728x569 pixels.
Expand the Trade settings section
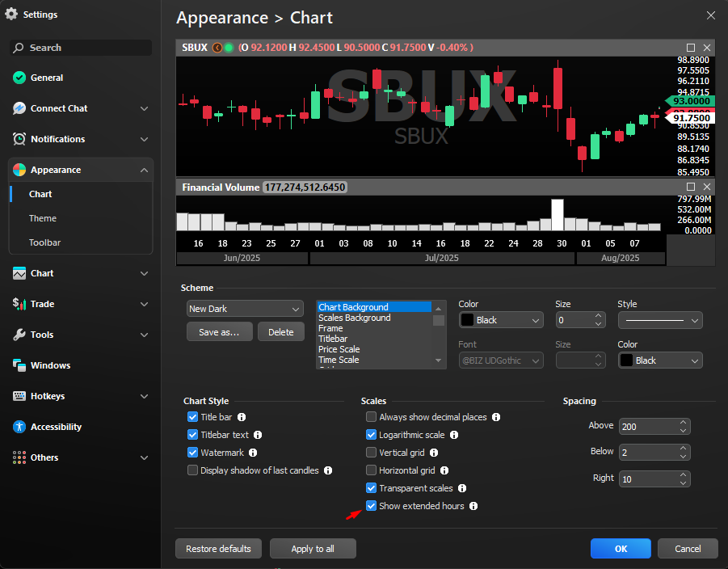click(81, 304)
